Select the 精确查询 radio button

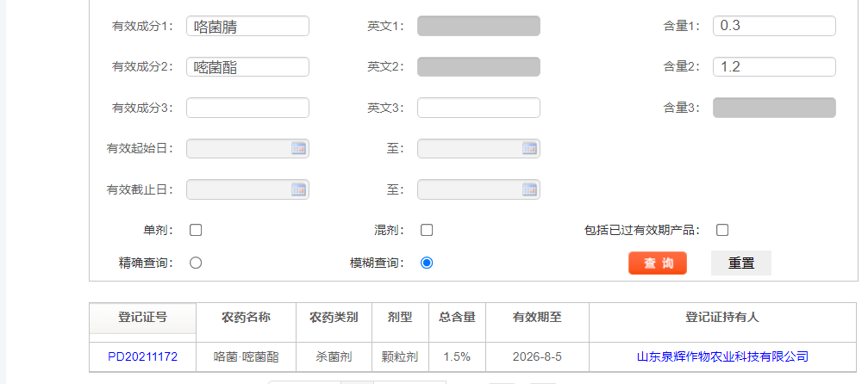pyautogui.click(x=196, y=263)
